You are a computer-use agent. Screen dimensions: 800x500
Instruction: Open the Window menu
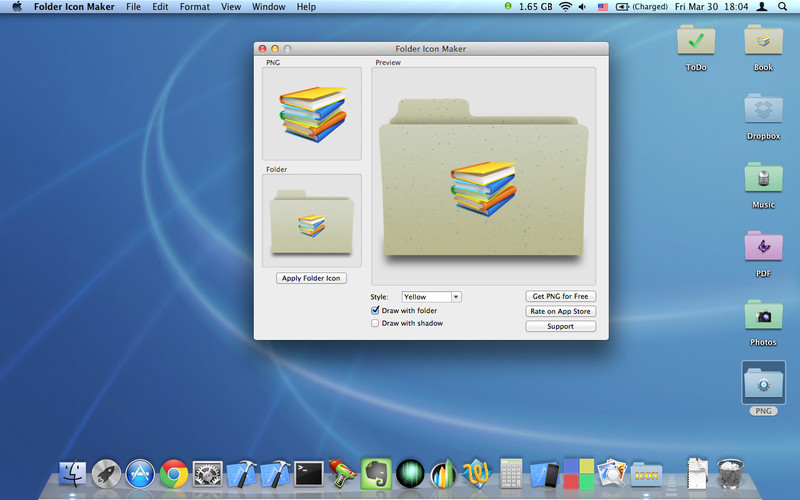[268, 7]
